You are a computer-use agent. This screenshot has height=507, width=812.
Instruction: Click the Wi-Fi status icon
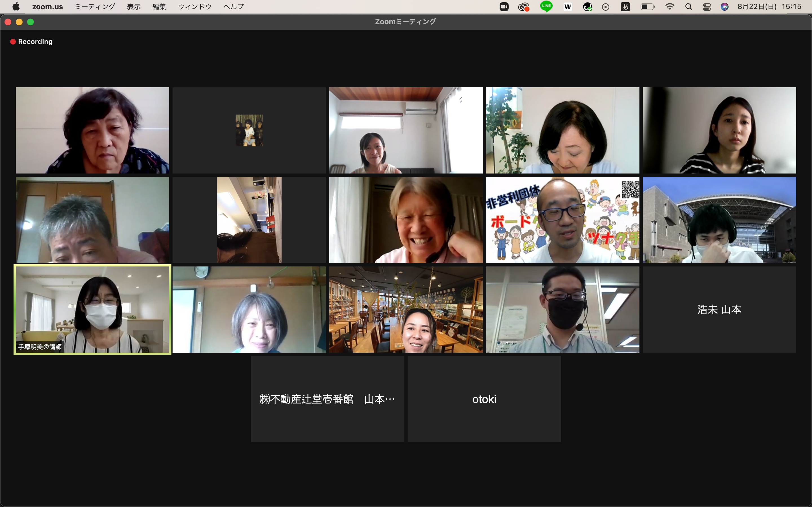[x=670, y=7]
